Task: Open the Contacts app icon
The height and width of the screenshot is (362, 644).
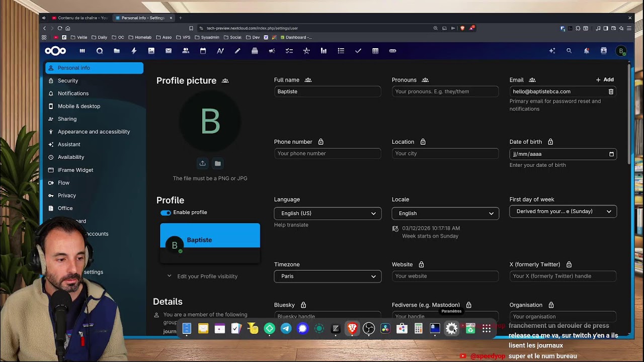Action: click(186, 51)
